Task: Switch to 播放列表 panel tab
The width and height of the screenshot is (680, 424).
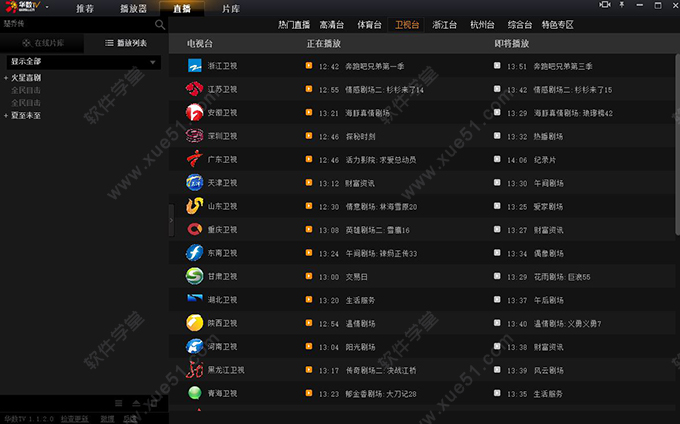Action: tap(126, 43)
